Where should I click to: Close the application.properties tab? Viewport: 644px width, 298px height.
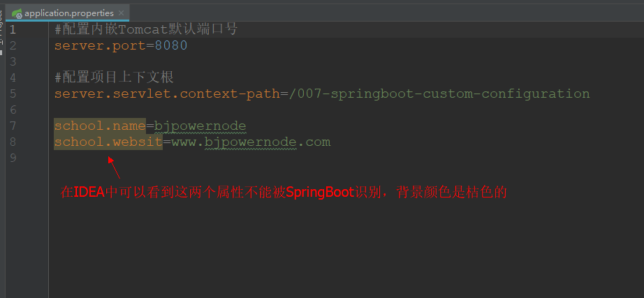121,13
